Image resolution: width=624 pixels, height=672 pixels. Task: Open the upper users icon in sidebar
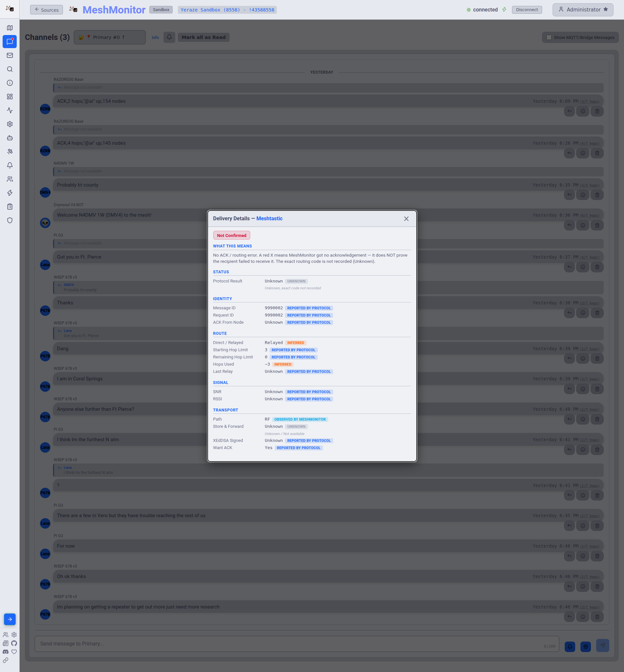tap(10, 179)
